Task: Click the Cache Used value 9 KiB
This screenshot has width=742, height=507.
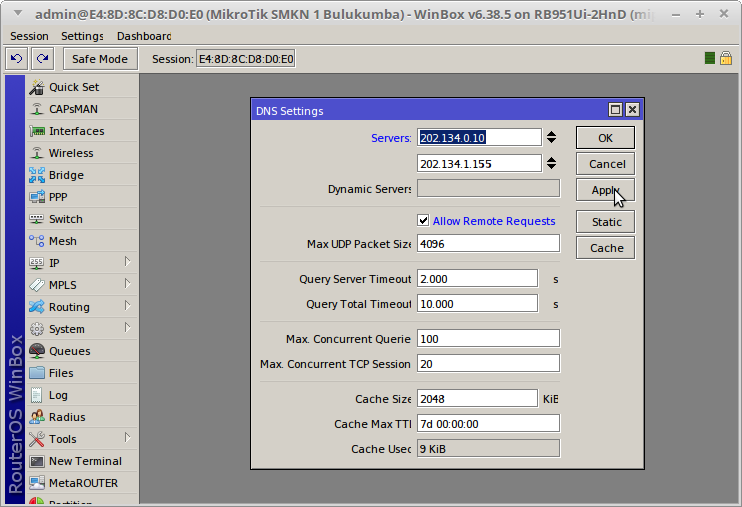Action: (488, 448)
